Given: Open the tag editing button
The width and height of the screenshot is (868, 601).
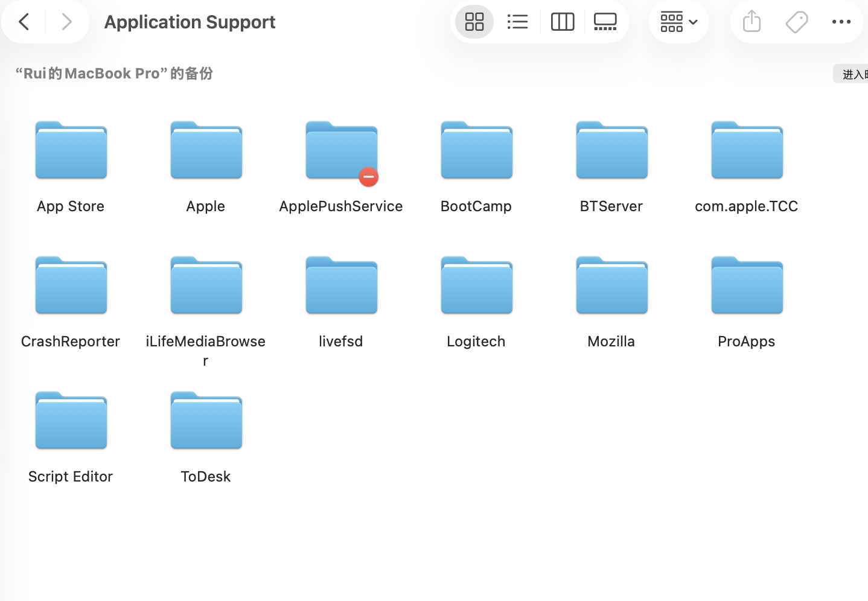Looking at the screenshot, I should [796, 22].
